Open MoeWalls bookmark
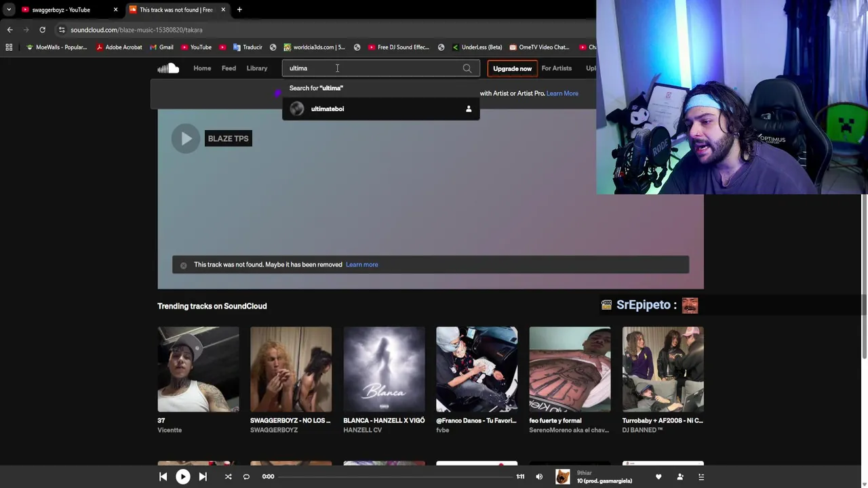The width and height of the screenshot is (868, 488). (56, 47)
